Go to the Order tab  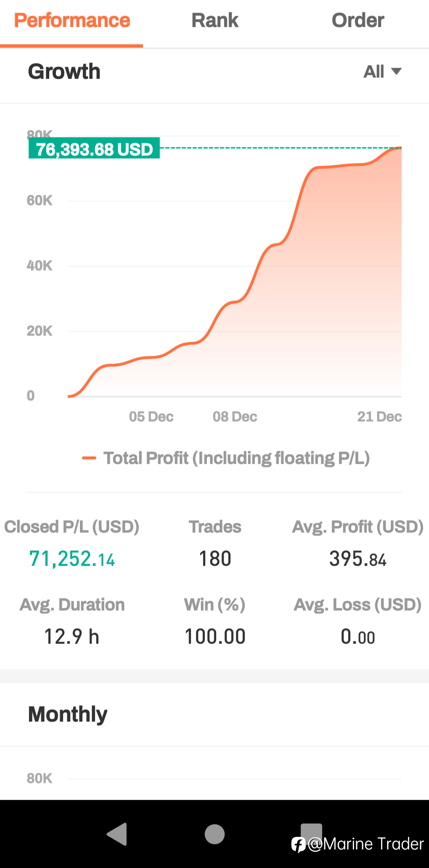358,21
